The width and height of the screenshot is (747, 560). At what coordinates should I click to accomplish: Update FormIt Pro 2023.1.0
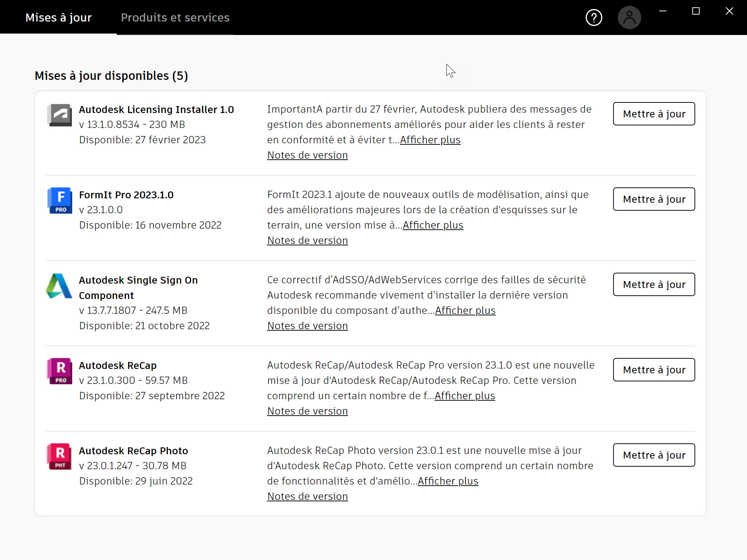(x=654, y=199)
